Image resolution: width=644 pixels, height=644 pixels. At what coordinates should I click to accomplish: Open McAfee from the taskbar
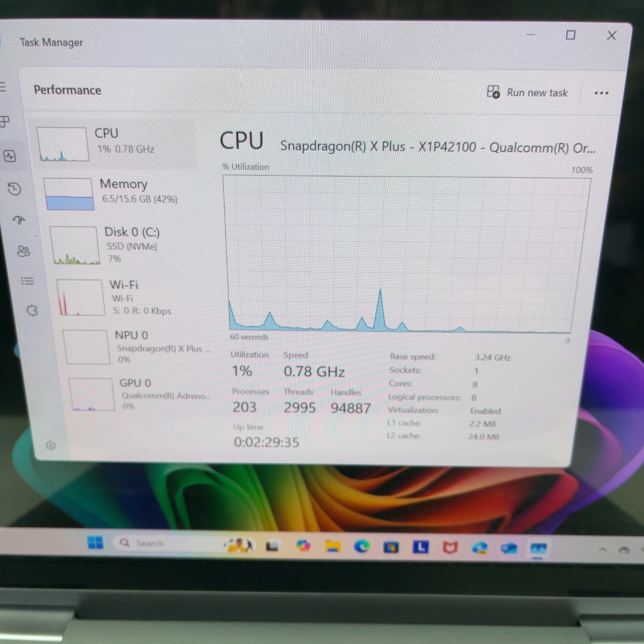[x=450, y=547]
